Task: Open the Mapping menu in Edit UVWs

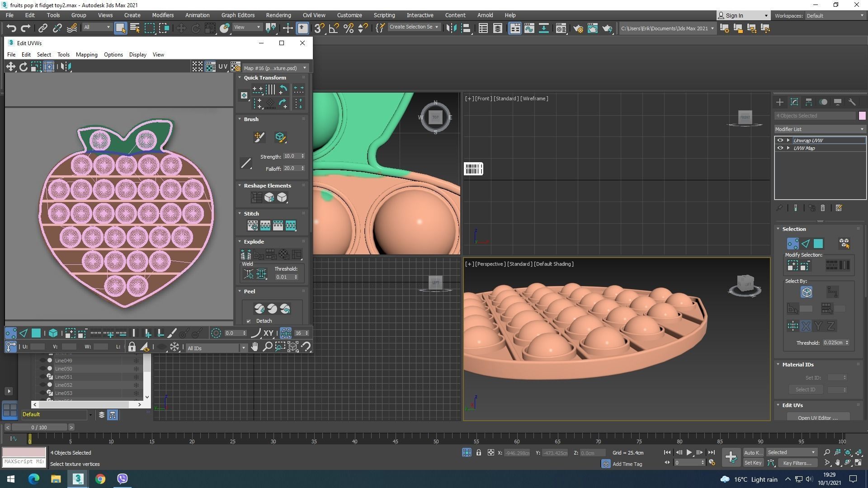Action: 86,55
